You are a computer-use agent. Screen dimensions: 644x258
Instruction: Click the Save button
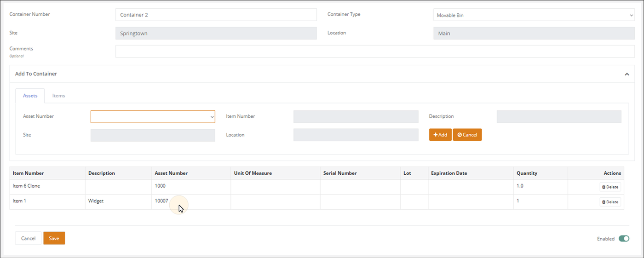tap(54, 238)
